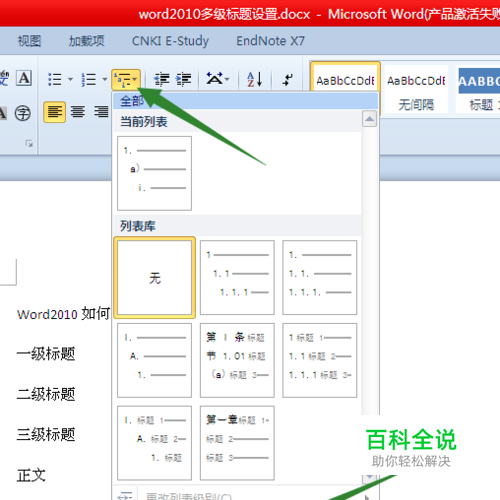Open the bullet list dropdown arrow

(70, 80)
